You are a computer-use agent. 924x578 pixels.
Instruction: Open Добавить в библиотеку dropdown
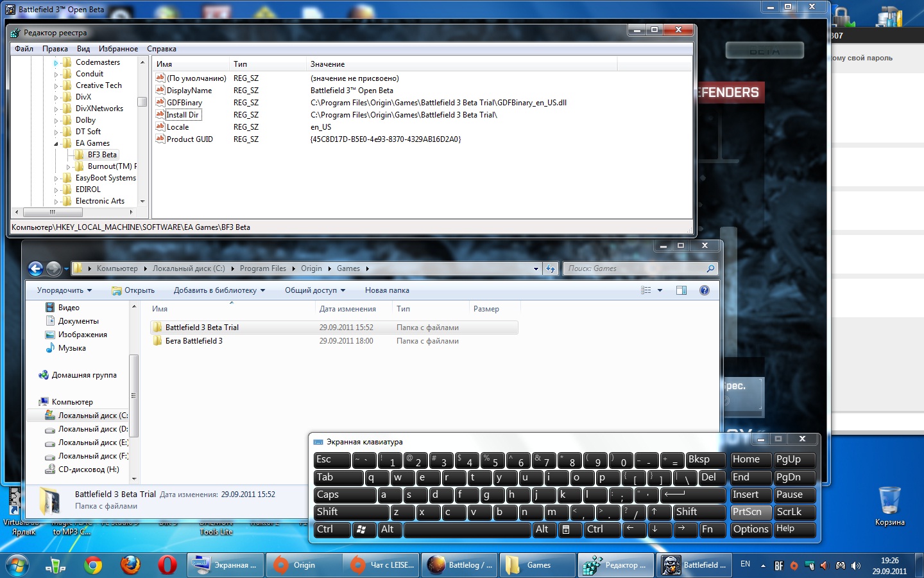click(219, 290)
